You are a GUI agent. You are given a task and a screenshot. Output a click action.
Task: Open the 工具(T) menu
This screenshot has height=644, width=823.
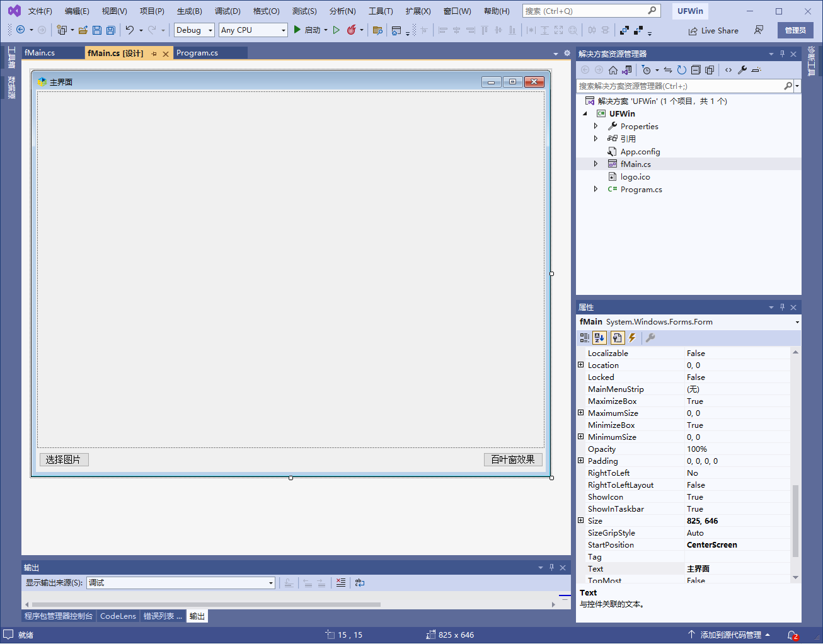click(381, 11)
